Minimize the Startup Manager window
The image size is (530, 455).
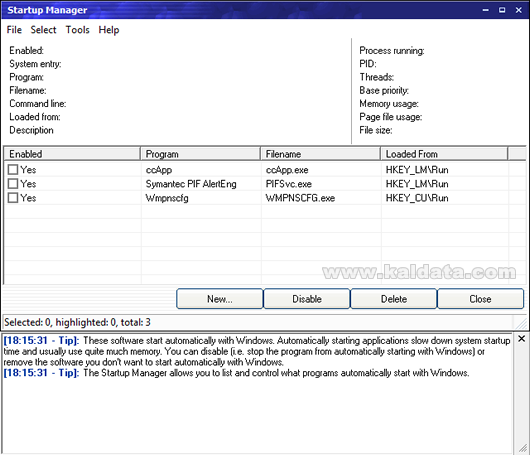[485, 10]
